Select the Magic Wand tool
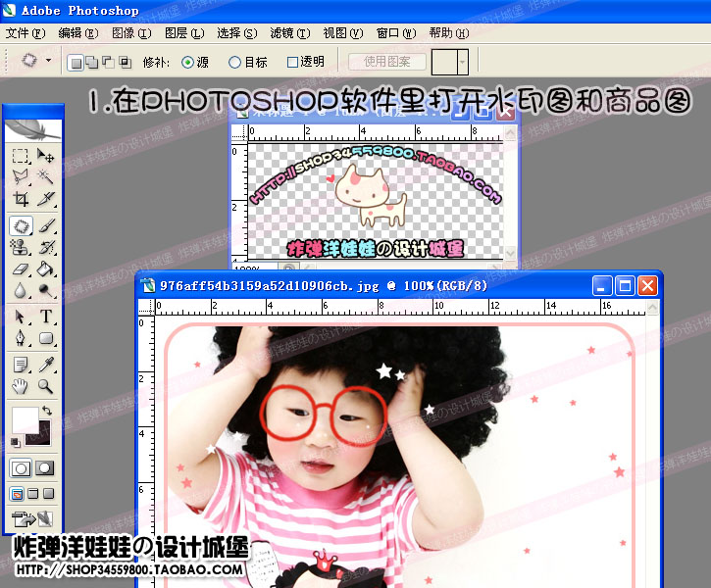This screenshot has width=711, height=588. [46, 176]
